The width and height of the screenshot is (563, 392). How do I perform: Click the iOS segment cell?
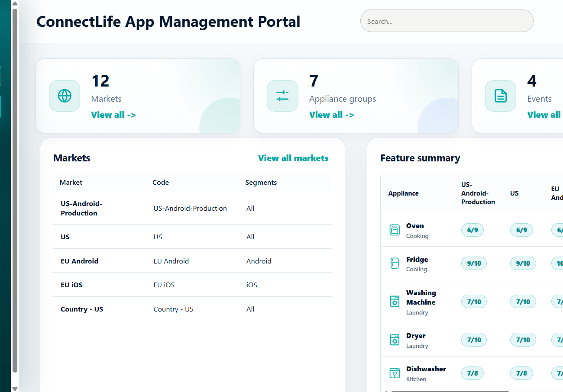252,285
